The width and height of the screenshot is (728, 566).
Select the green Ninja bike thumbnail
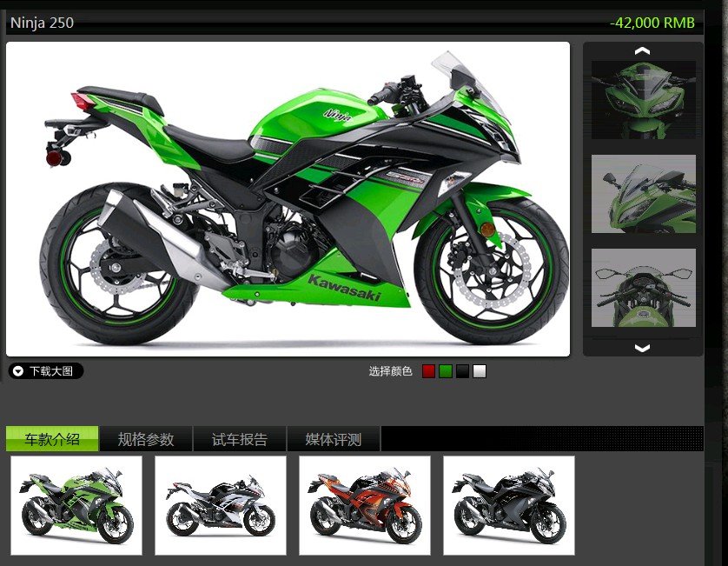coord(76,505)
